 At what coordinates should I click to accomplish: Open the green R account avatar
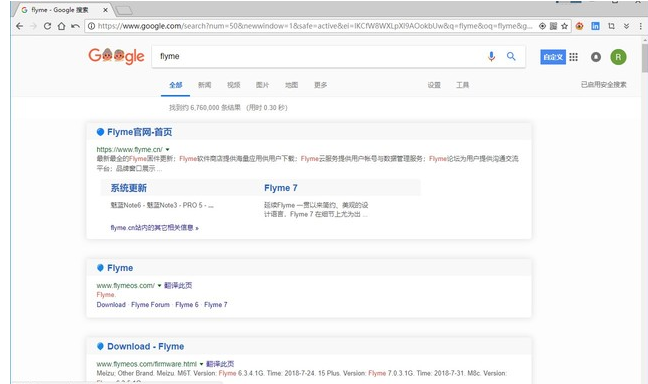coord(618,57)
